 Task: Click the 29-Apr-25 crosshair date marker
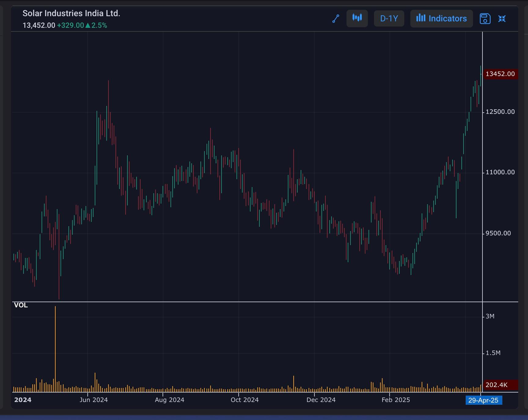point(484,400)
